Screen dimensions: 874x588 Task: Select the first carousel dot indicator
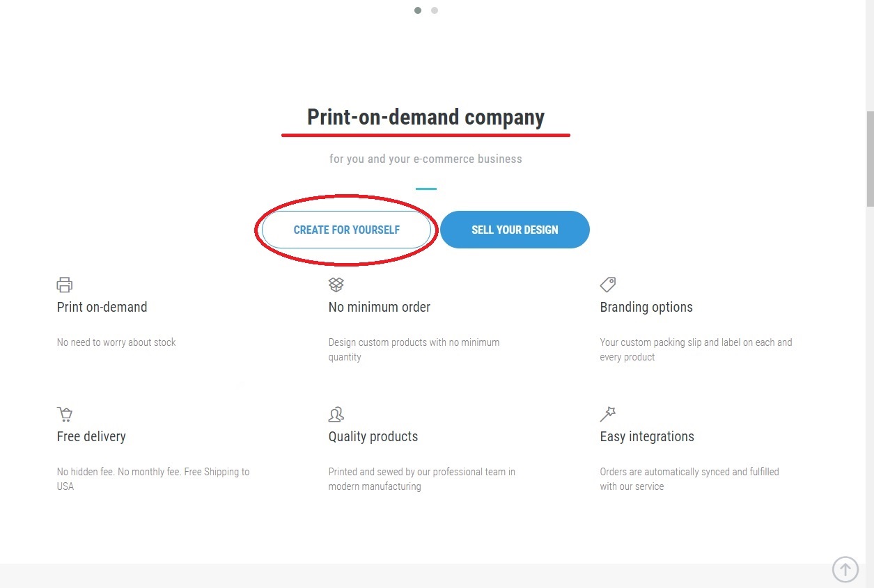[418, 10]
